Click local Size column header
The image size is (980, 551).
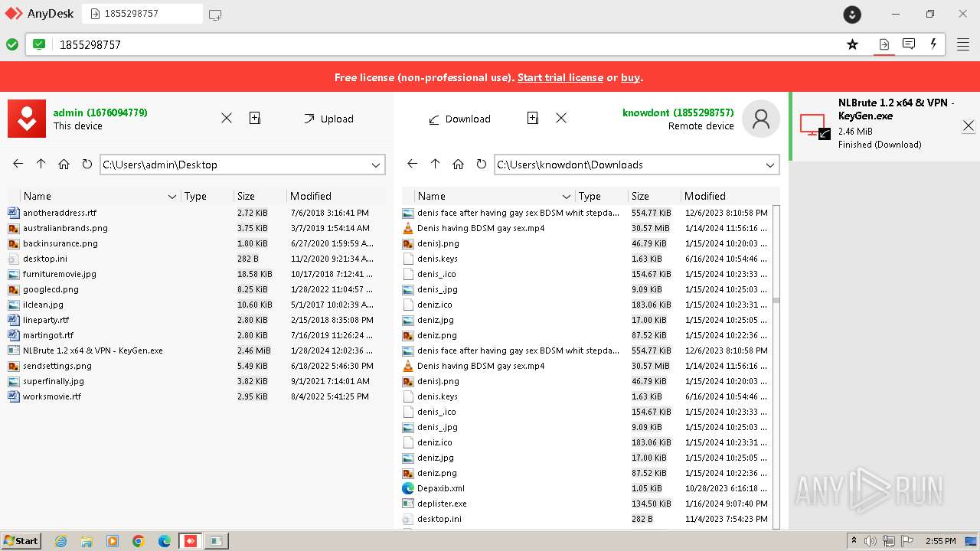pyautogui.click(x=260, y=196)
